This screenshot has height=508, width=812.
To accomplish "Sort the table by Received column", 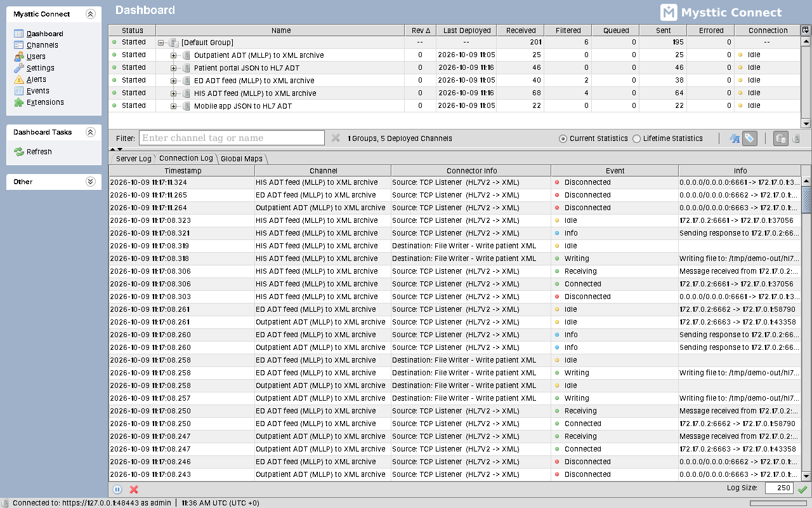I will click(521, 30).
